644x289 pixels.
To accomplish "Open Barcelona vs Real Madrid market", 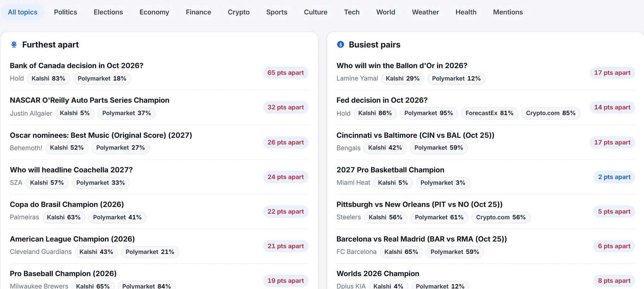I will [x=421, y=239].
